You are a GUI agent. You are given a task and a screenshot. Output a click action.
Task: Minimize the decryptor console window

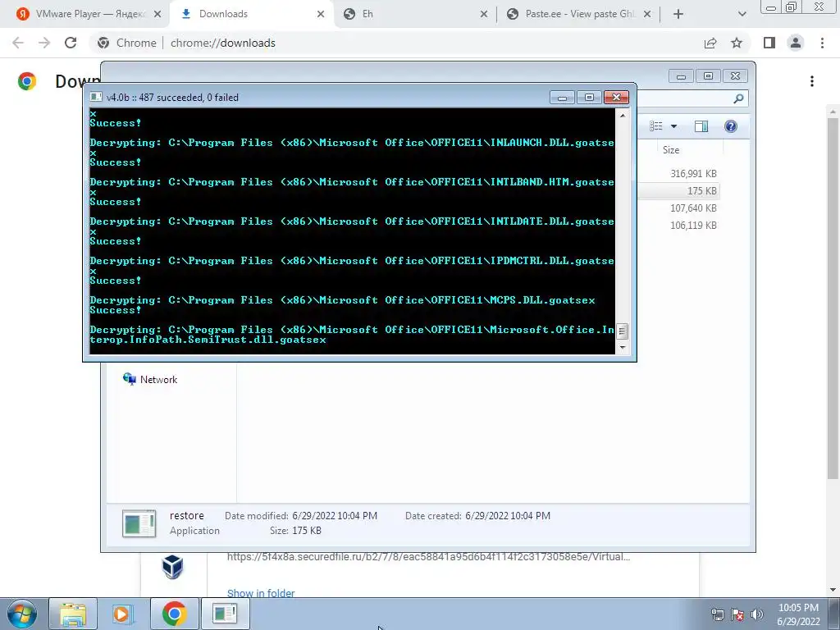562,98
